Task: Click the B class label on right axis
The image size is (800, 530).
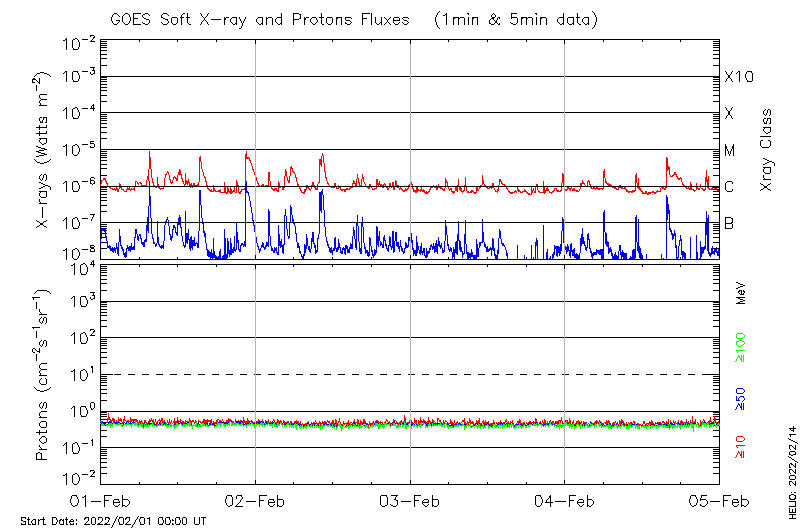Action: 729,223
